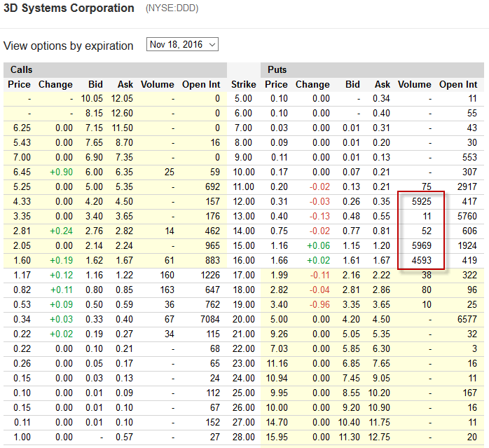Click the Strike column header

tap(244, 84)
